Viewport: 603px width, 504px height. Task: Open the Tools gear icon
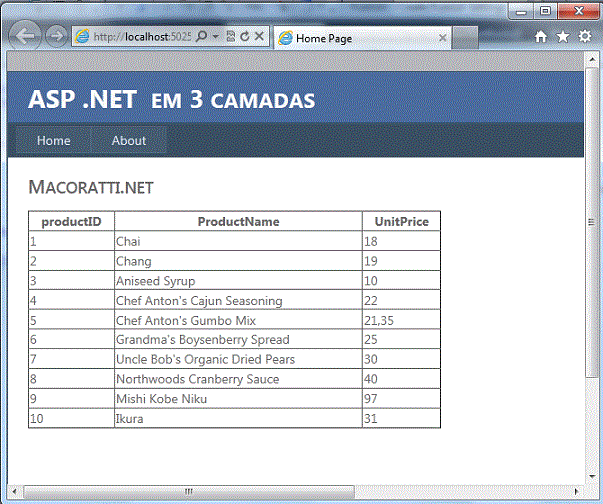tap(585, 37)
